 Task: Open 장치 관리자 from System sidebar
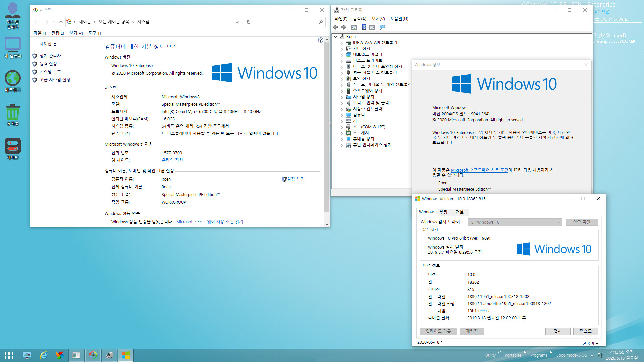point(50,56)
